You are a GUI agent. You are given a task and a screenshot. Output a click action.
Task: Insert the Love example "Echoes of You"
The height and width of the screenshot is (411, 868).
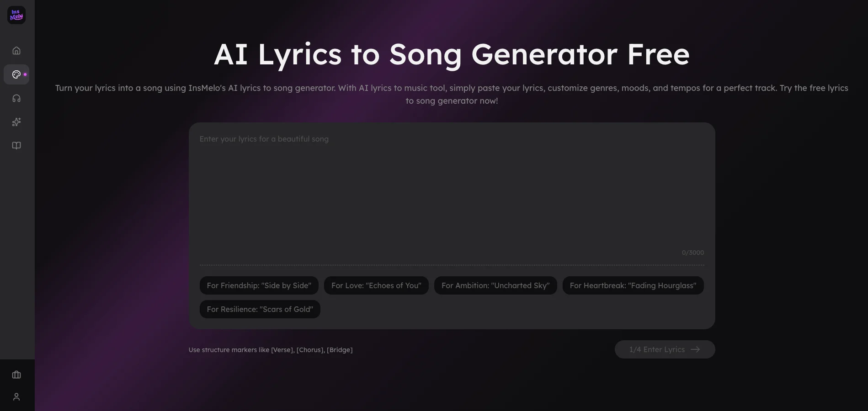pos(376,285)
